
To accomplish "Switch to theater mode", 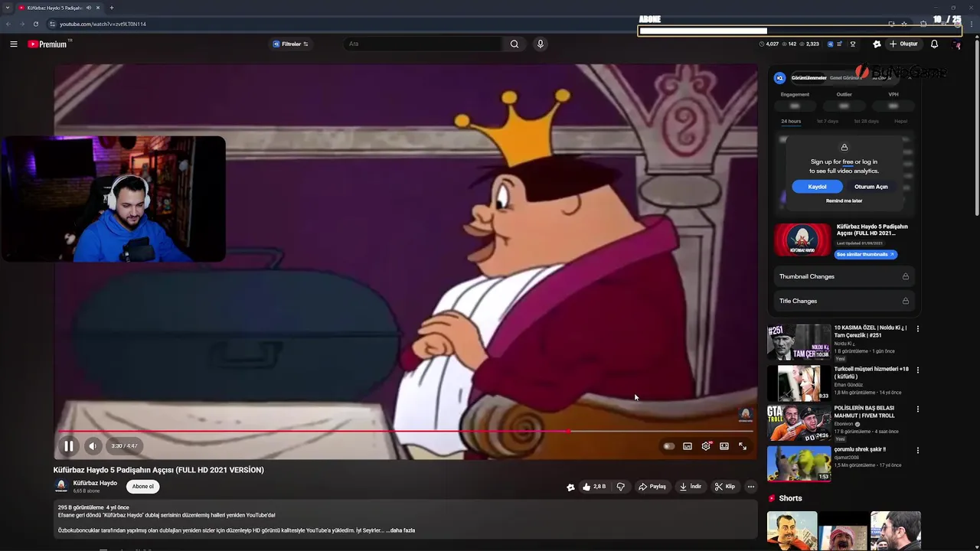I will coord(724,446).
